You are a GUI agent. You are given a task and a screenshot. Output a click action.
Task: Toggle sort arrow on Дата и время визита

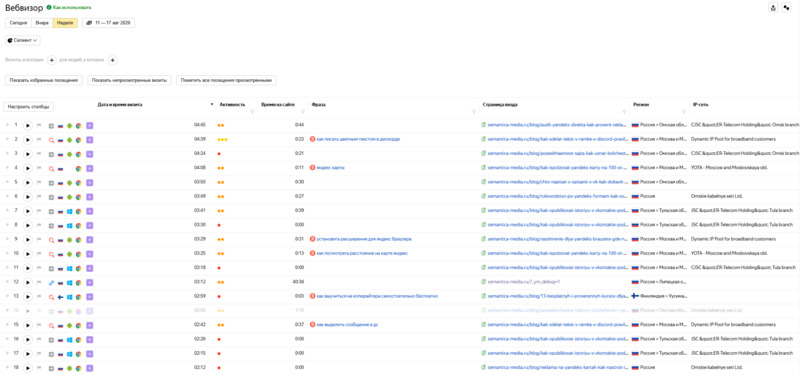point(212,104)
